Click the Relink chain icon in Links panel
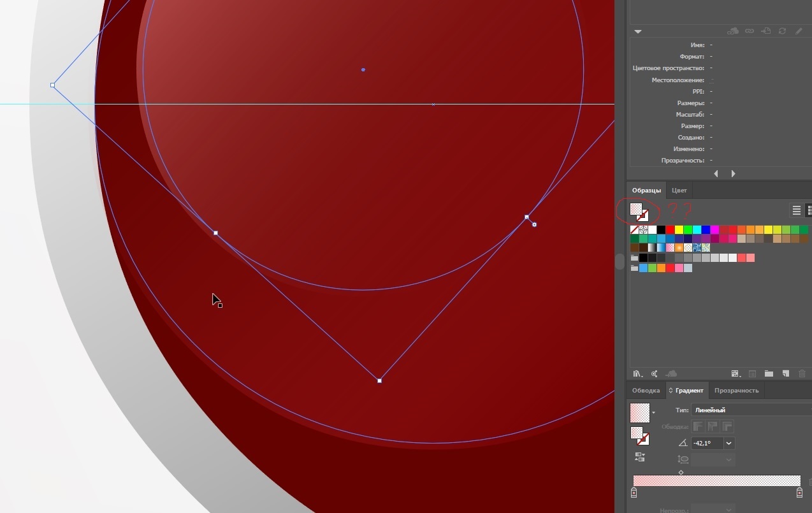Viewport: 812px width, 513px height. point(750,31)
